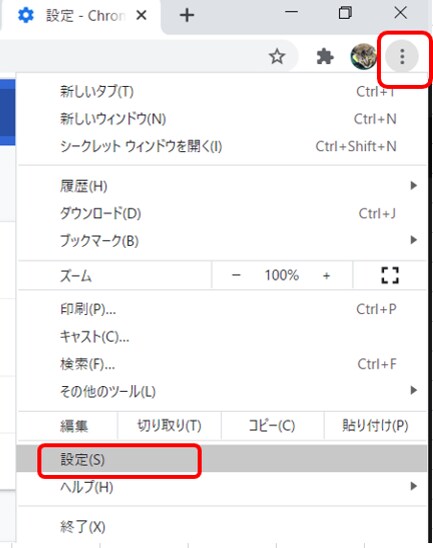Restore down the Chrome window
The height and width of the screenshot is (548, 433).
345,13
